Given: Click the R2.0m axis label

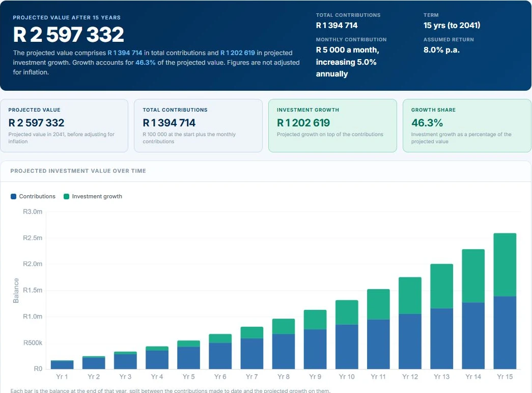Looking at the screenshot, I should click(x=33, y=264).
